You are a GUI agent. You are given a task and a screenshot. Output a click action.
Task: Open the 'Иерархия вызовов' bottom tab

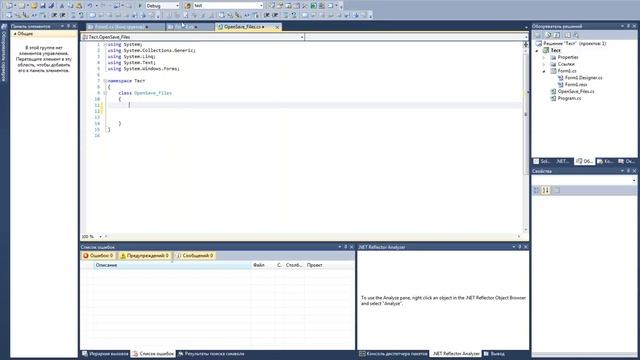pyautogui.click(x=105, y=354)
